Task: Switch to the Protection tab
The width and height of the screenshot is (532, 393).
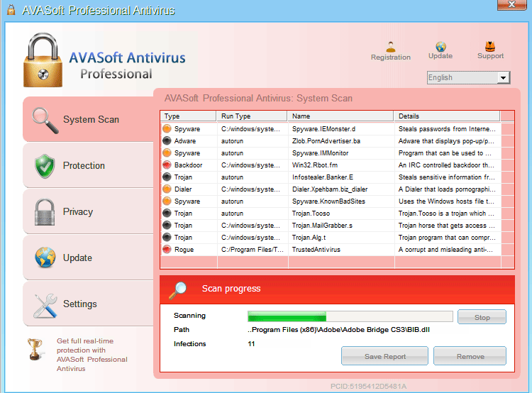Action: click(84, 165)
